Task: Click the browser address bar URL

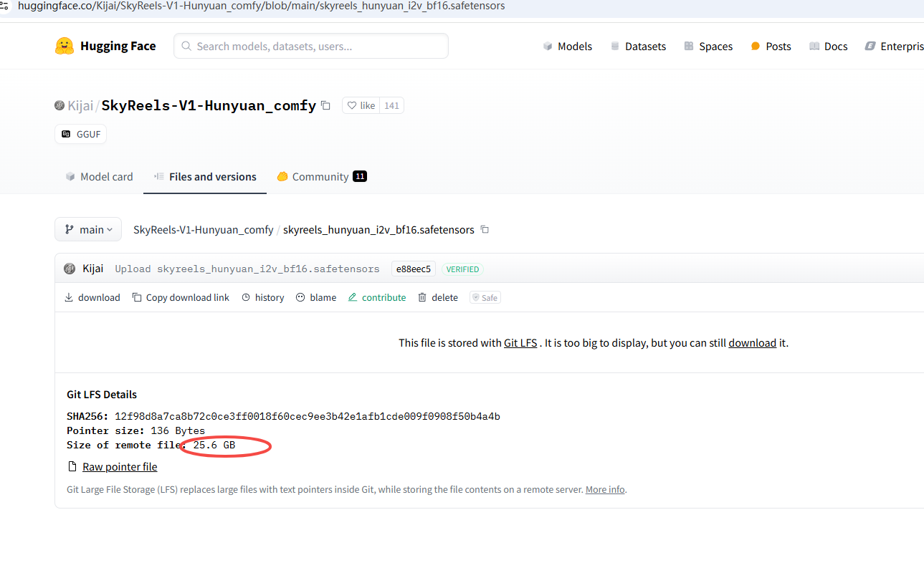Action: point(261,6)
